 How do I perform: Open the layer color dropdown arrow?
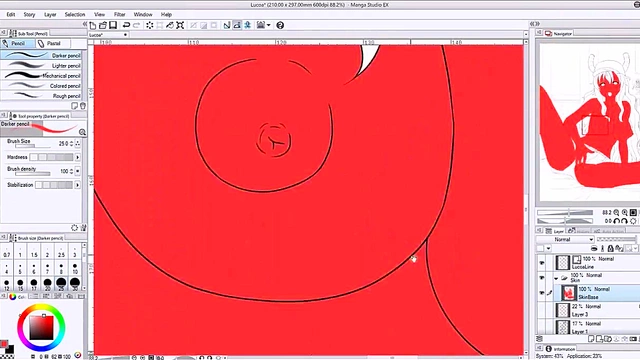click(x=548, y=248)
